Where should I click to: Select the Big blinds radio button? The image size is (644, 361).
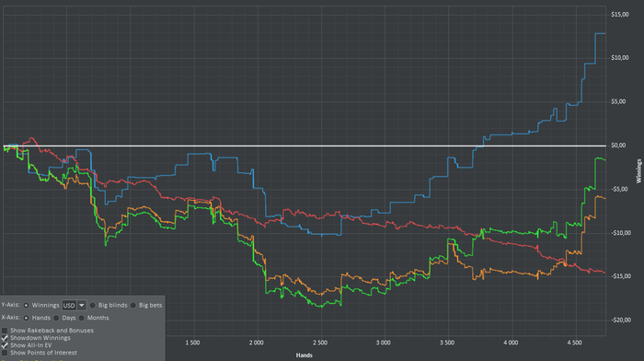tap(92, 306)
